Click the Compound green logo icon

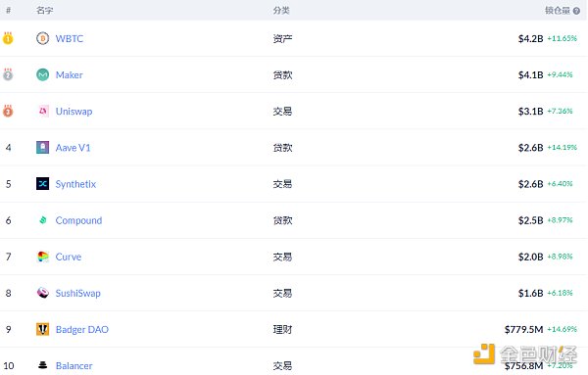tap(43, 220)
